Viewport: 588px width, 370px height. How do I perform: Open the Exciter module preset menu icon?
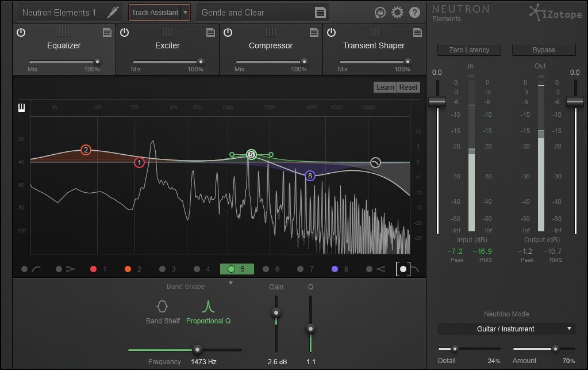coord(210,33)
